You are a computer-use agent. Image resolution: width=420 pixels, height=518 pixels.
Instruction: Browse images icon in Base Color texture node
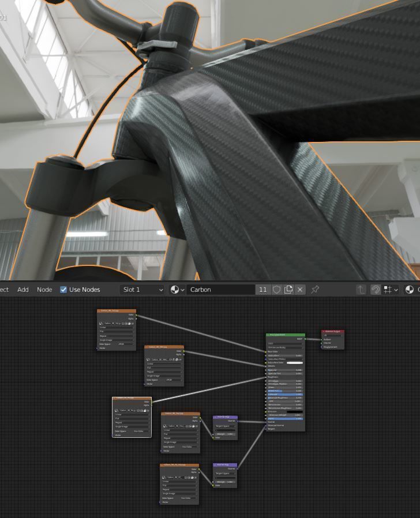pos(101,324)
